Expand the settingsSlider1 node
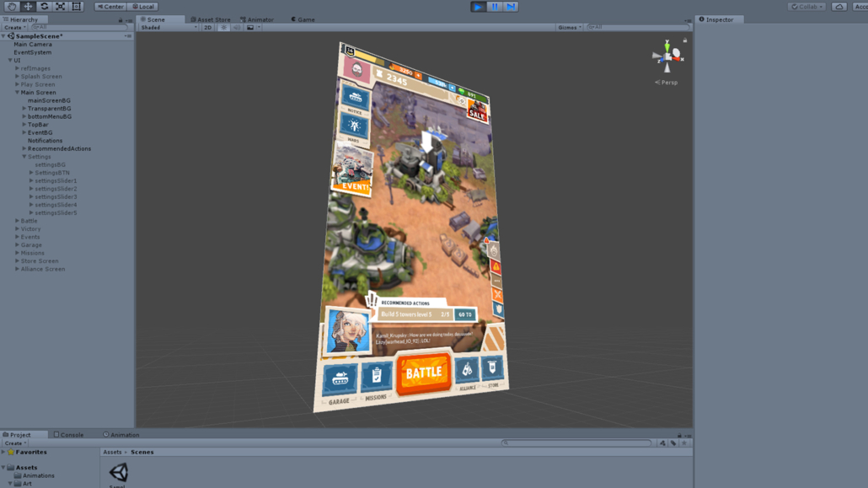868x488 pixels. coord(31,180)
